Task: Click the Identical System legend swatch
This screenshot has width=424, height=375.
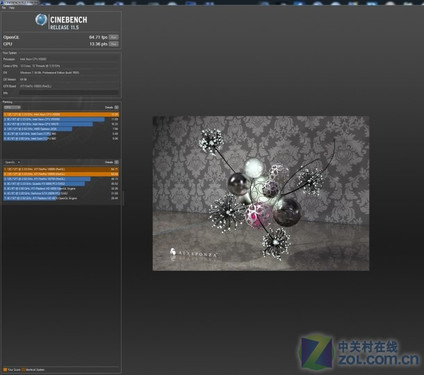Action: (x=23, y=370)
